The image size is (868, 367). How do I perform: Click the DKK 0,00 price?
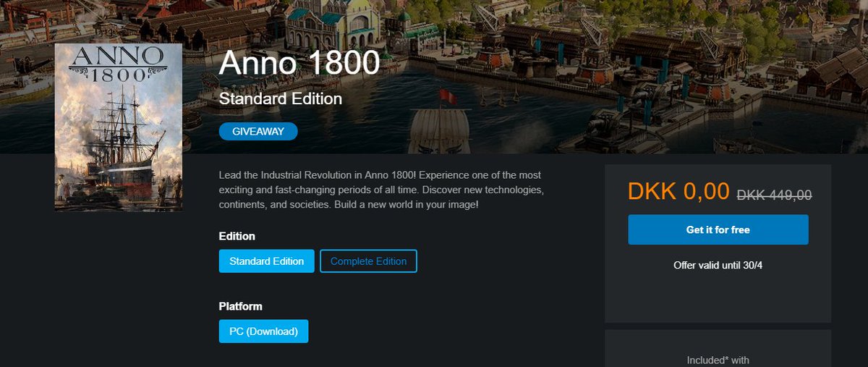tap(678, 191)
